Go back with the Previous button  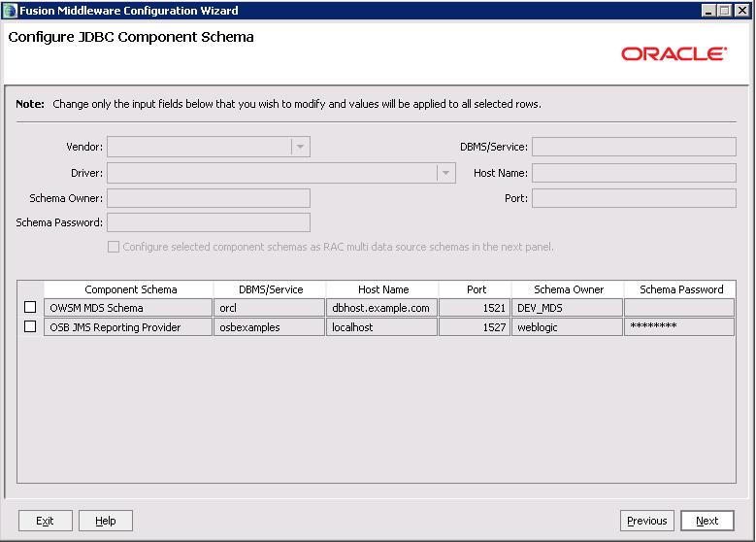click(647, 521)
